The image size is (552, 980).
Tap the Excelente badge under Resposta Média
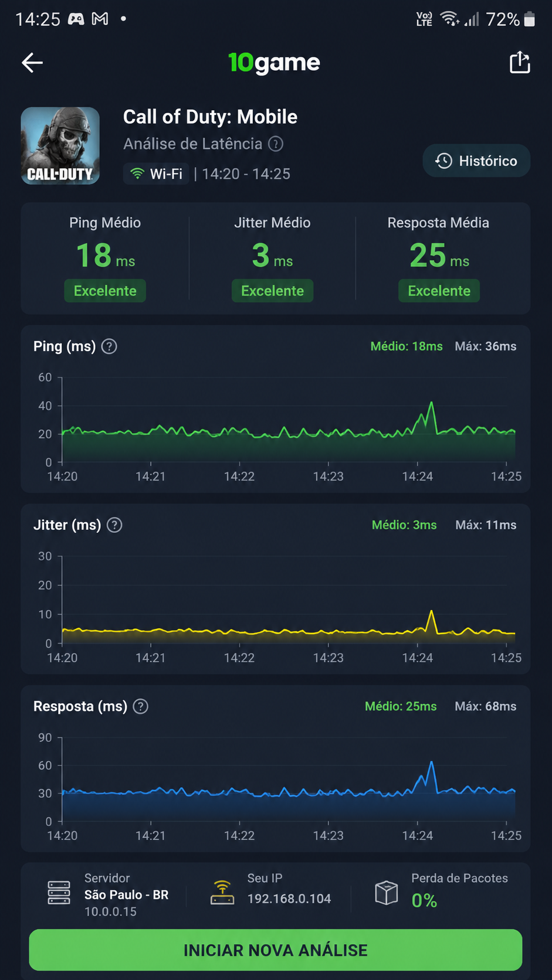pos(439,291)
